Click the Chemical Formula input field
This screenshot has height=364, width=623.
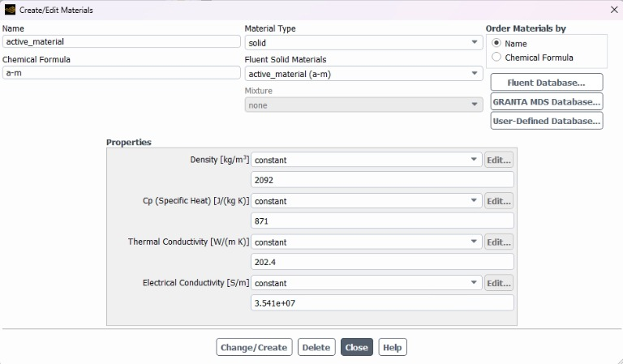point(121,73)
